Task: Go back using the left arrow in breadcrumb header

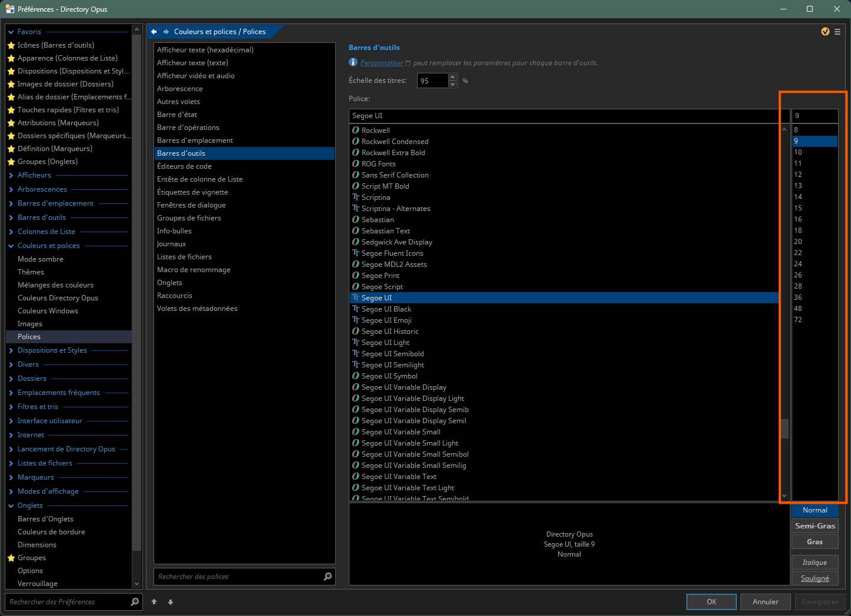Action: tap(154, 32)
